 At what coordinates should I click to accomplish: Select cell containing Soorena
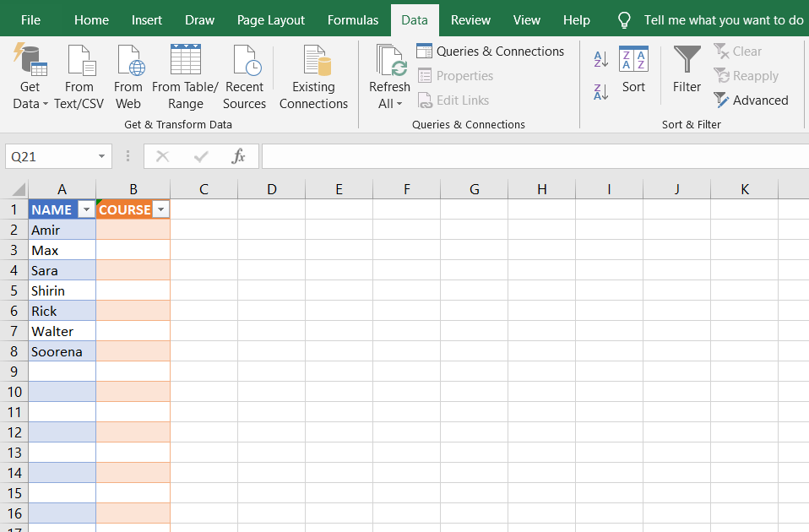coord(62,351)
